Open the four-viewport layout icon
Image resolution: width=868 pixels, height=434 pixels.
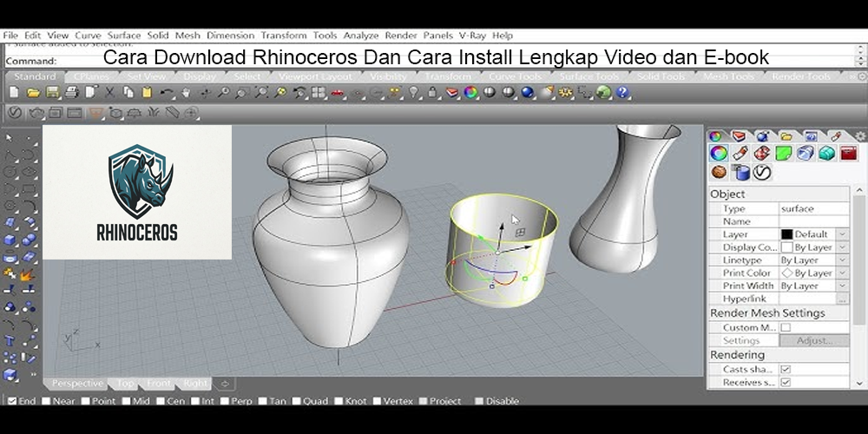(319, 93)
